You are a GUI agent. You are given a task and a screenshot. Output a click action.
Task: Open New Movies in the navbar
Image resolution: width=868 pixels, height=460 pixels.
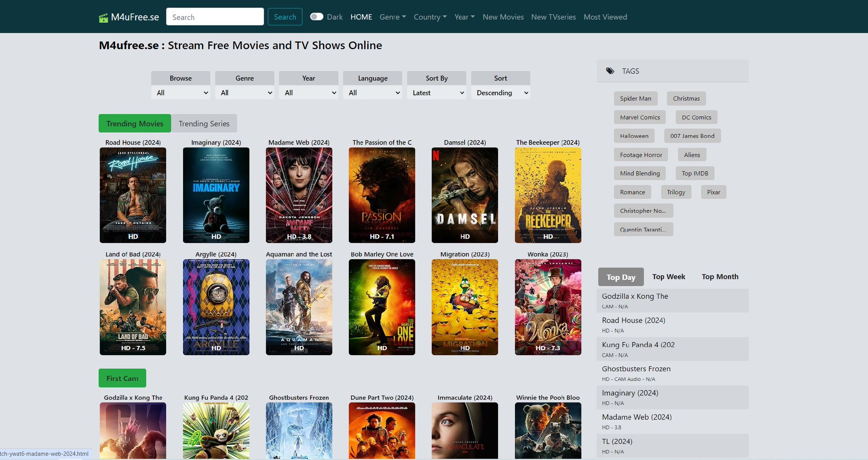[x=503, y=17]
